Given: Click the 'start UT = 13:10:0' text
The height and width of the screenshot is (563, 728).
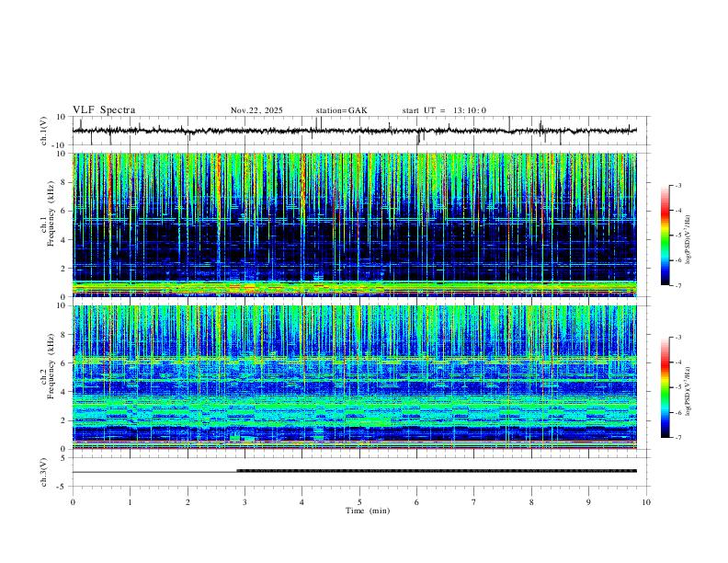Looking at the screenshot, I should point(444,110).
